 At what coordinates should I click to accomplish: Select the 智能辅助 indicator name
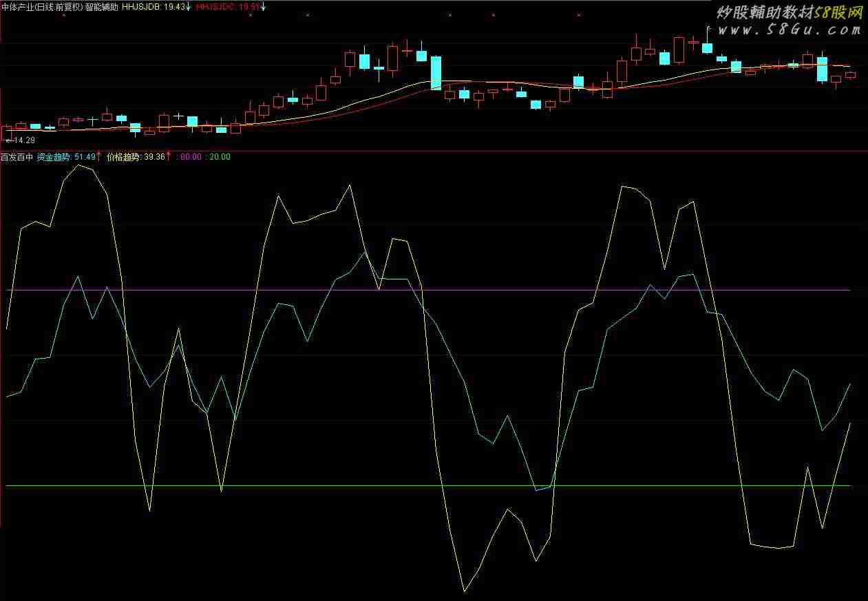(102, 7)
